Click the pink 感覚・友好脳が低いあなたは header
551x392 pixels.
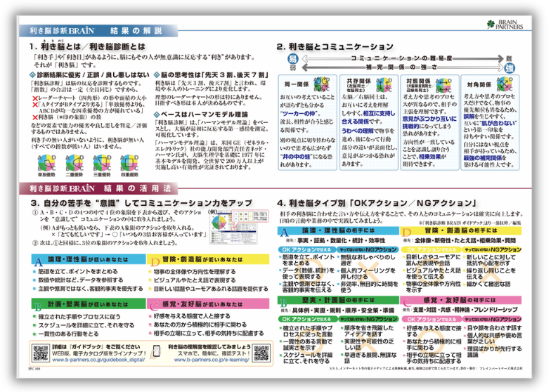[208, 303]
